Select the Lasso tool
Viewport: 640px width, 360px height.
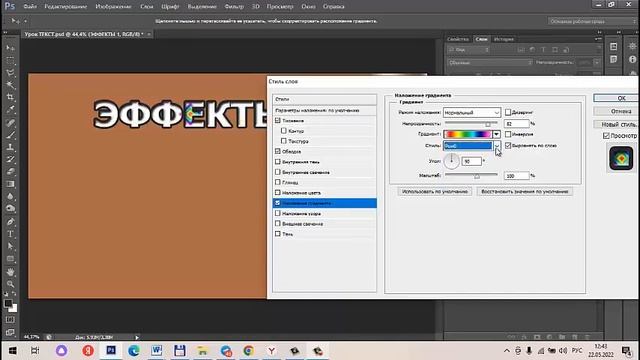(x=10, y=73)
